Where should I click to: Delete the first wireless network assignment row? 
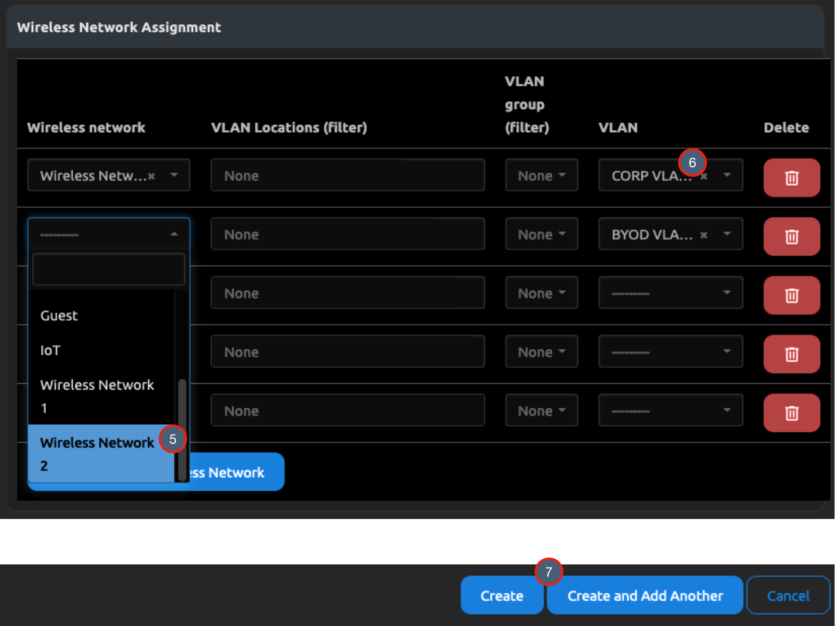791,177
